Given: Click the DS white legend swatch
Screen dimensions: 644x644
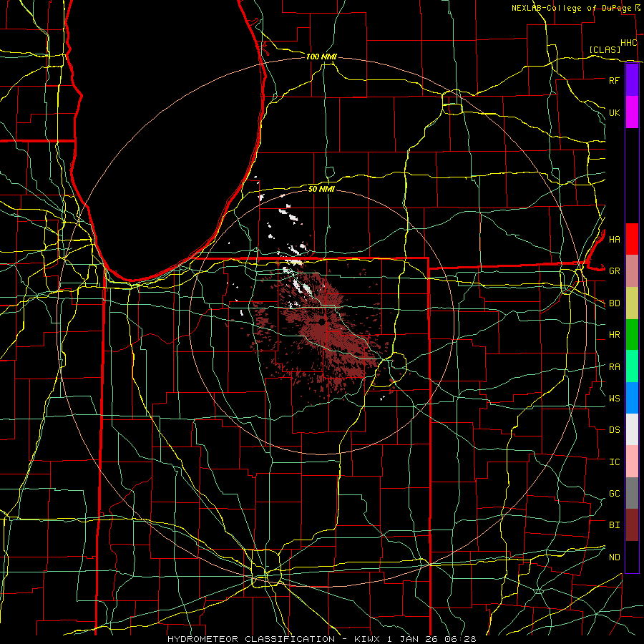Looking at the screenshot, I should 632,429.
